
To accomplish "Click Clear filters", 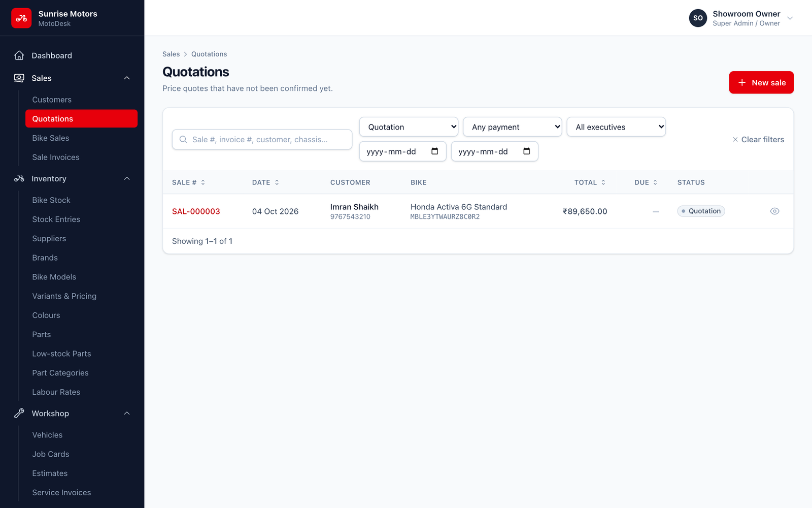I will tap(758, 140).
